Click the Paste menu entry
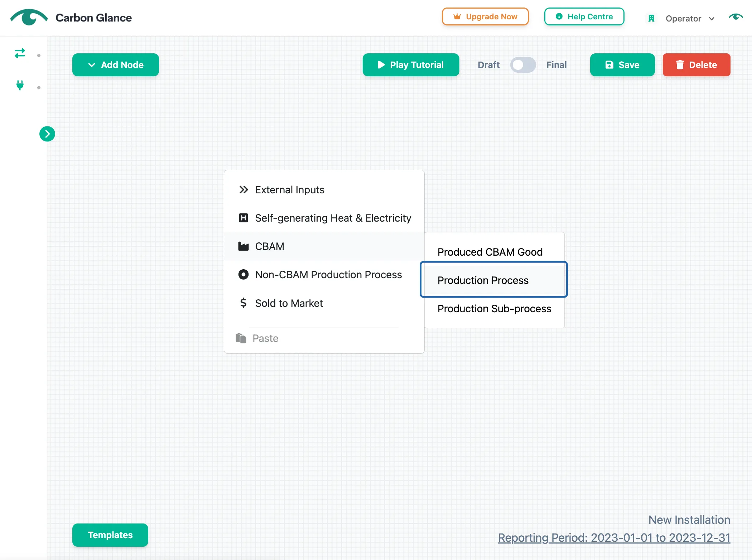The image size is (752, 560). click(324, 338)
